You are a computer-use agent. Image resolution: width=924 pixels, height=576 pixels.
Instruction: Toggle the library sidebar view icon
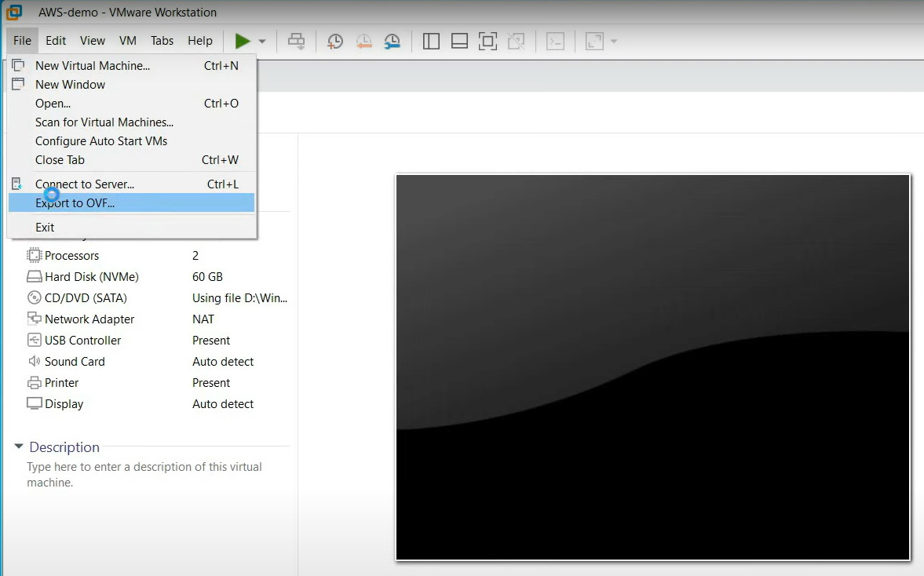click(431, 42)
